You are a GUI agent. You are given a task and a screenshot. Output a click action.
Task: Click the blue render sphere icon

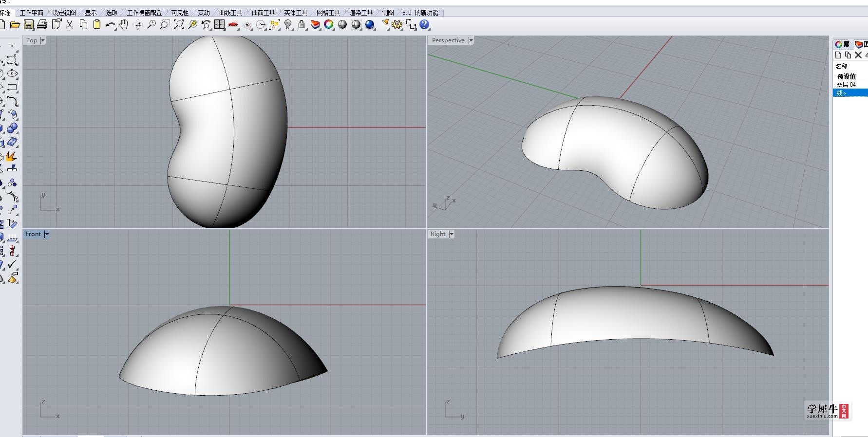point(370,25)
